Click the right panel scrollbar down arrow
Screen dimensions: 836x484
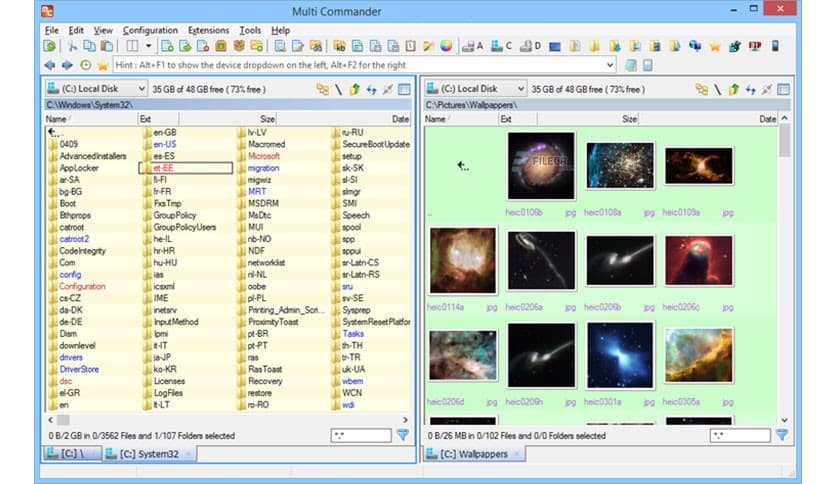784,420
